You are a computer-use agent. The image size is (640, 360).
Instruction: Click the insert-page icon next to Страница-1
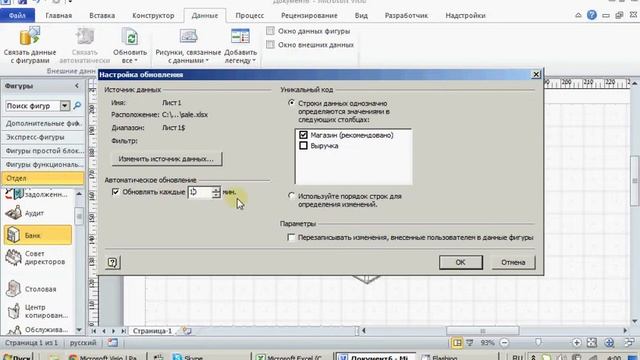[187, 331]
